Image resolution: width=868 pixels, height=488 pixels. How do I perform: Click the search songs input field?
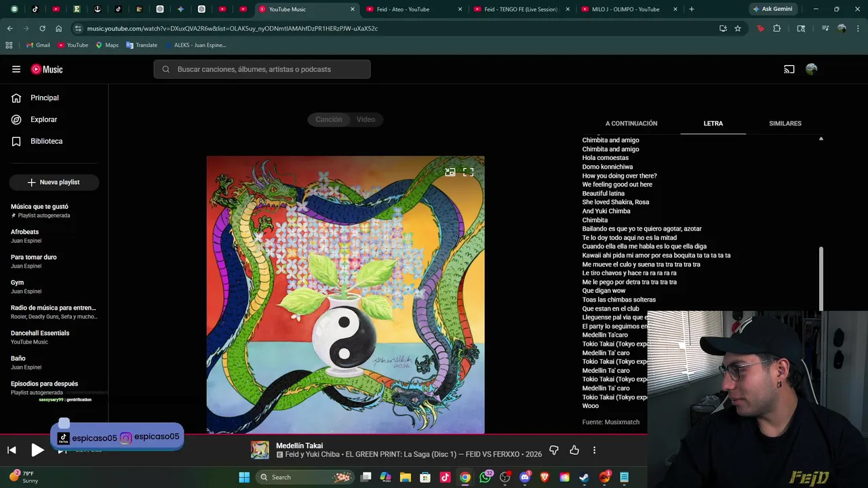click(262, 69)
